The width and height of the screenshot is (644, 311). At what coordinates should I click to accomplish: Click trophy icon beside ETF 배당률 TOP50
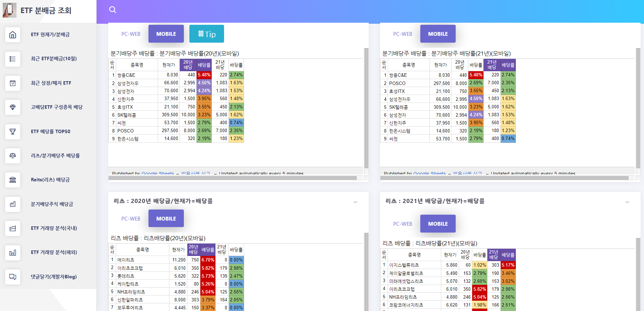click(x=13, y=131)
